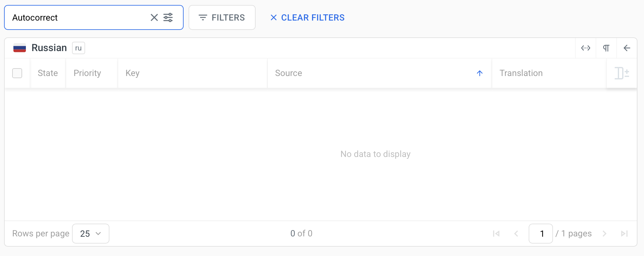Check the select-all rows checkbox

tap(17, 73)
